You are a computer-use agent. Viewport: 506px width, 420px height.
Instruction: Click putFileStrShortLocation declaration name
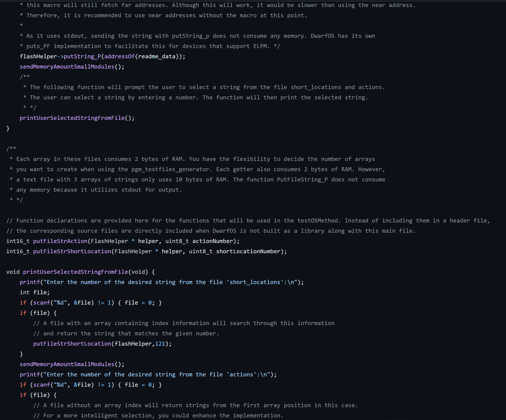click(x=72, y=251)
